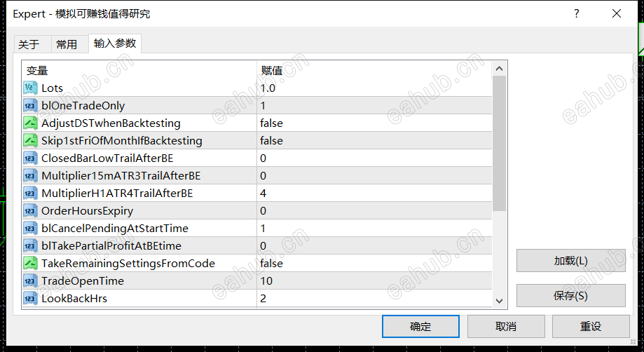644x352 pixels.
Task: Click the blOneTradeOnly integer icon
Action: coord(30,106)
